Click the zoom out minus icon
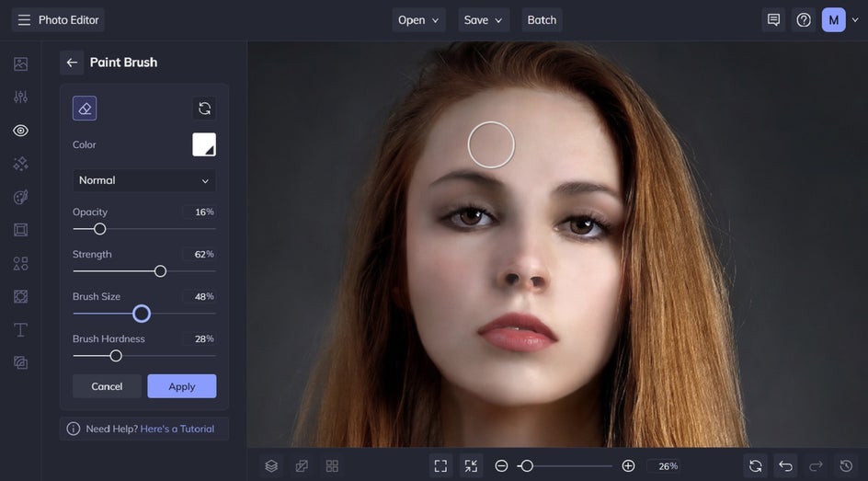Image resolution: width=868 pixels, height=481 pixels. tap(501, 466)
